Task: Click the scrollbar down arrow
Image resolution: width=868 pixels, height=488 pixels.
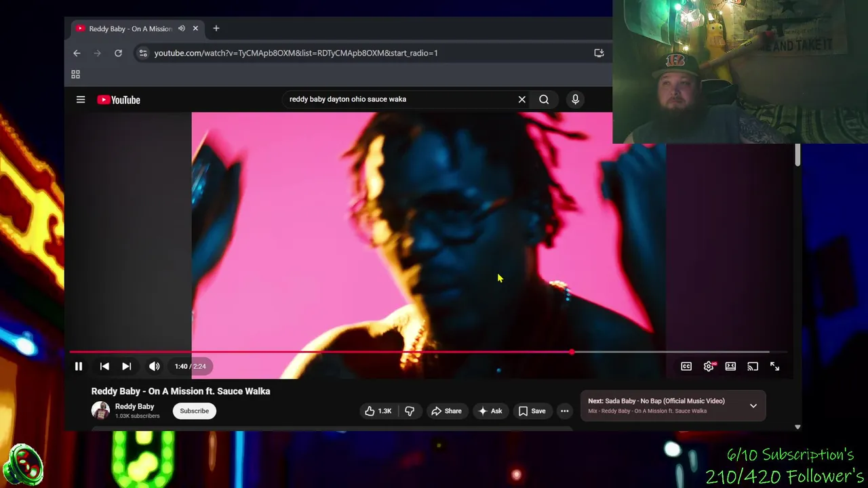Action: point(797,427)
